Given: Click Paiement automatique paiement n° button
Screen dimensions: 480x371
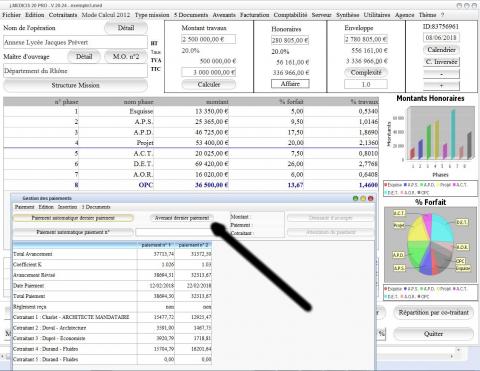Looking at the screenshot, I should (x=73, y=232).
